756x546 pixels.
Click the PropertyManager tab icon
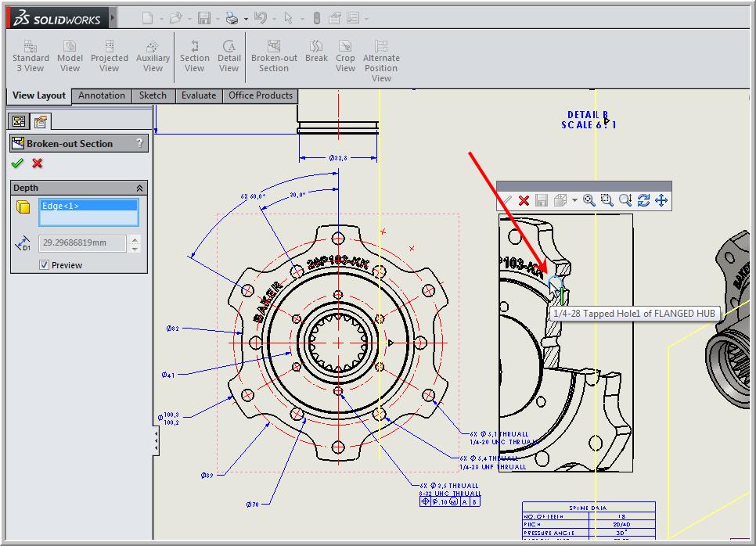tap(41, 121)
